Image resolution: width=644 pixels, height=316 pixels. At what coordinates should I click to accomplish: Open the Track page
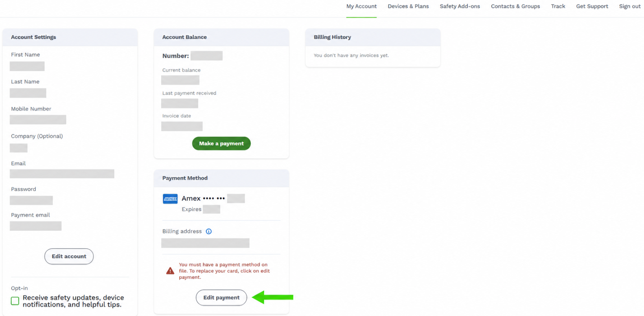[x=558, y=6]
